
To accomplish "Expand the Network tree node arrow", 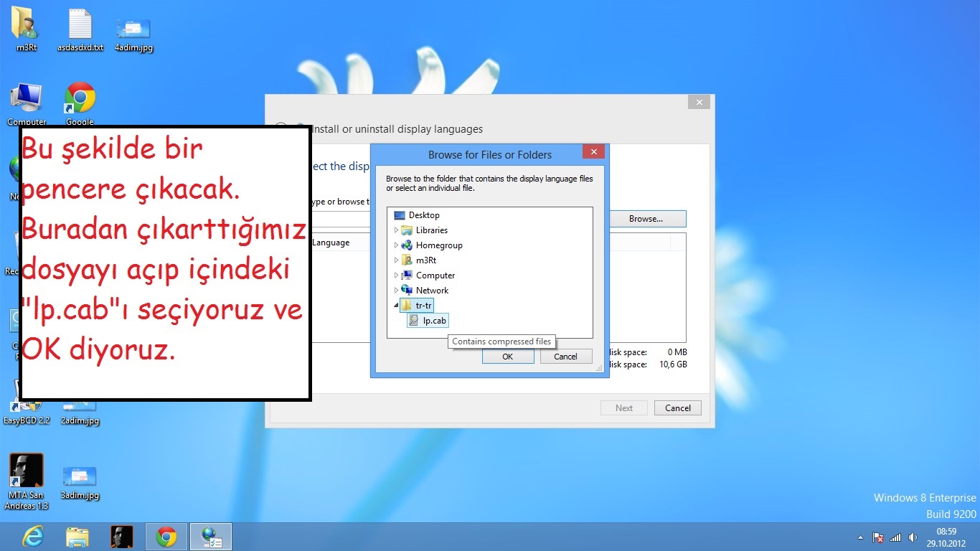I will pos(396,291).
